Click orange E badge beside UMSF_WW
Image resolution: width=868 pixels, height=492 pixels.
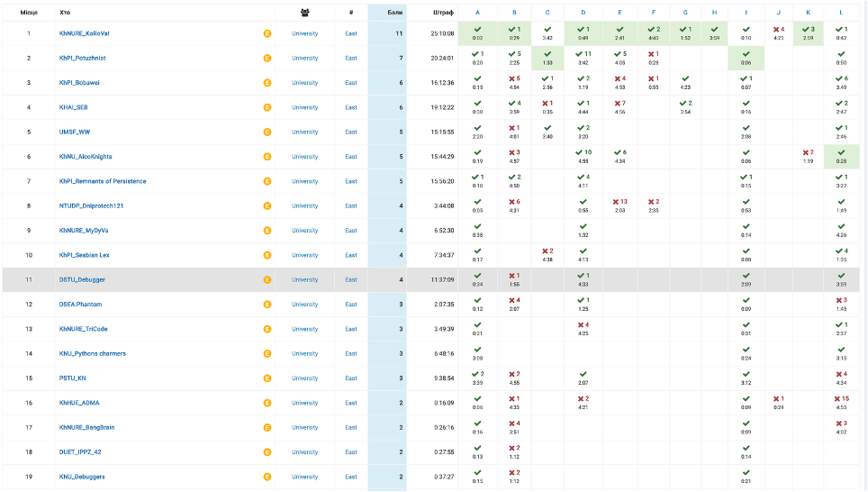tap(267, 132)
